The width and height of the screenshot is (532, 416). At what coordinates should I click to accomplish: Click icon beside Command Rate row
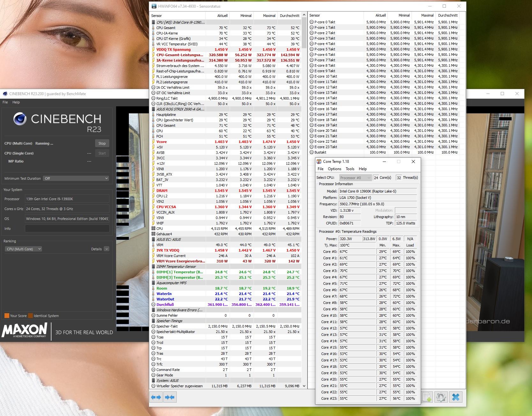click(153, 370)
